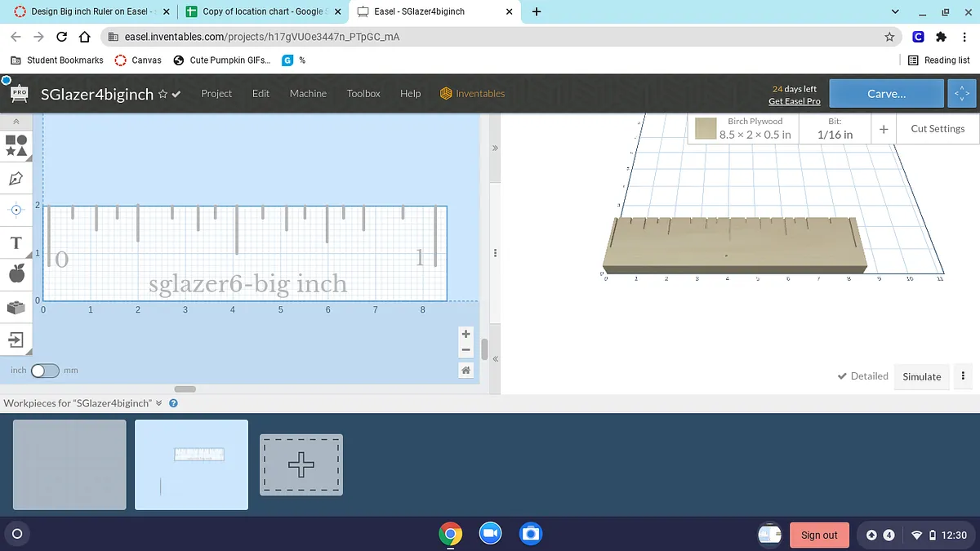Open the apple icon library

pyautogui.click(x=16, y=274)
